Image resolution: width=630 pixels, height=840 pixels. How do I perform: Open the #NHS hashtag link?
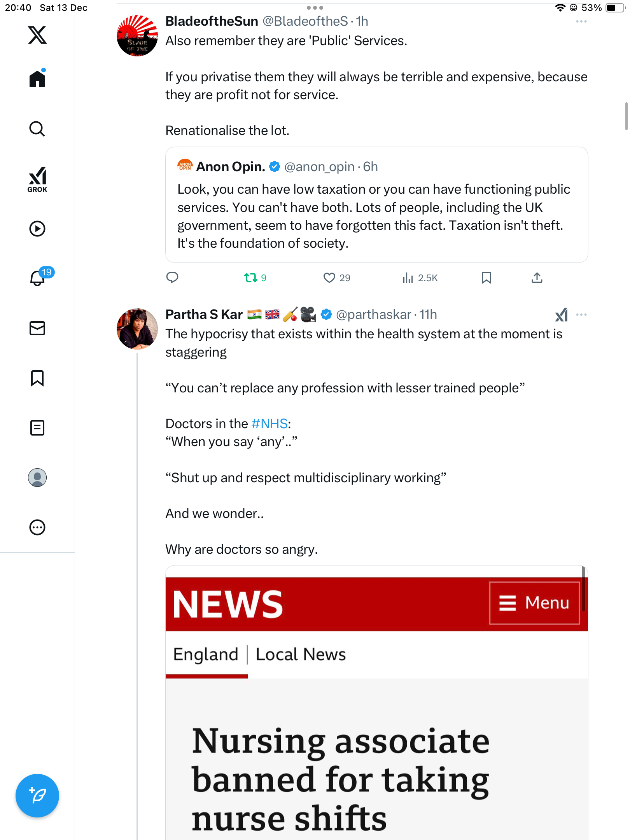(269, 423)
